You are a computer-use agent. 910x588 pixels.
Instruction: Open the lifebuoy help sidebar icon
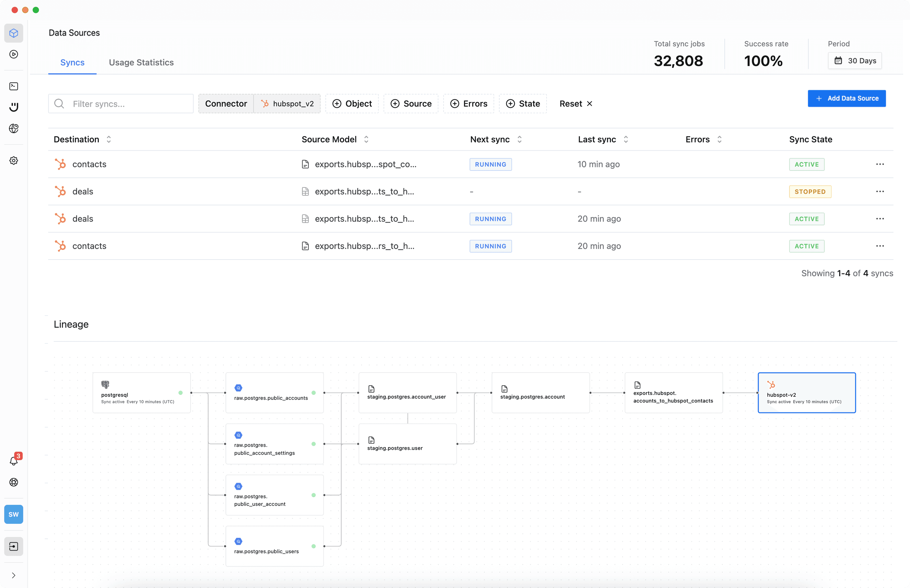click(14, 482)
